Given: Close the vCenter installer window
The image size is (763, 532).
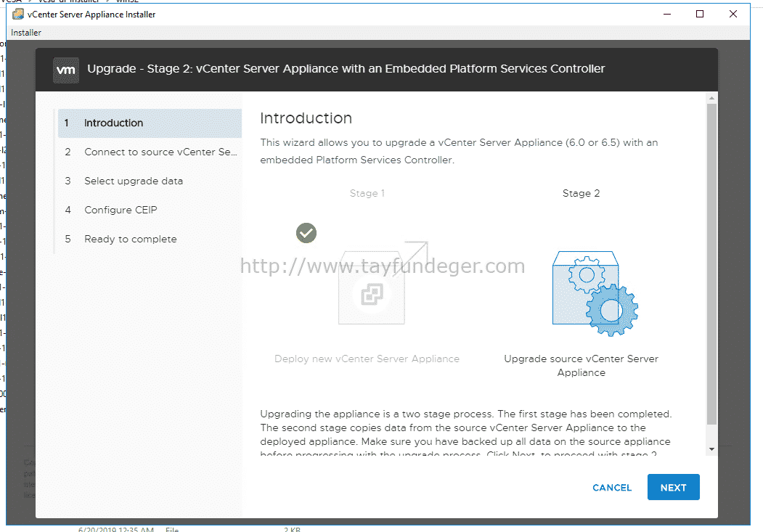Looking at the screenshot, I should click(x=733, y=14).
